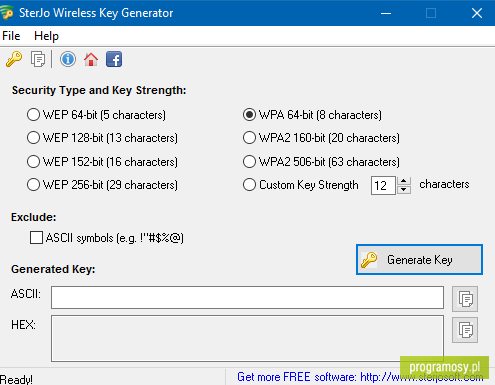Click the SterJo app icon in the title bar
495x385 pixels.
(7, 13)
